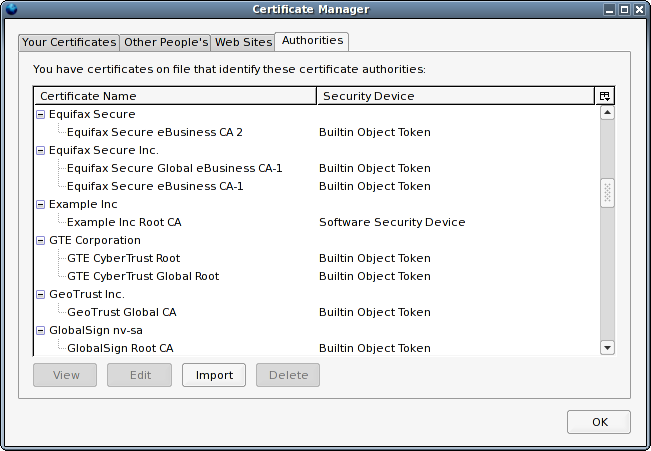Click the scrollbar down arrow
The image size is (651, 451).
607,348
